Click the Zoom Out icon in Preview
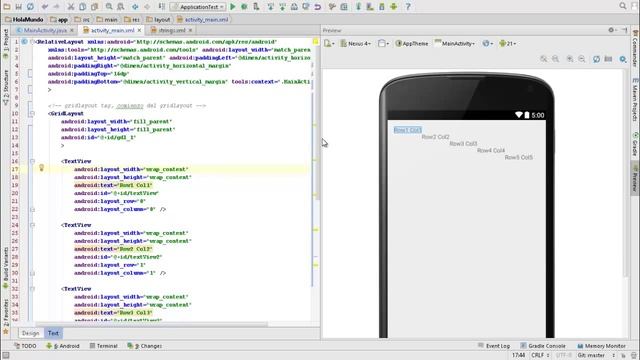 pos(582,59)
